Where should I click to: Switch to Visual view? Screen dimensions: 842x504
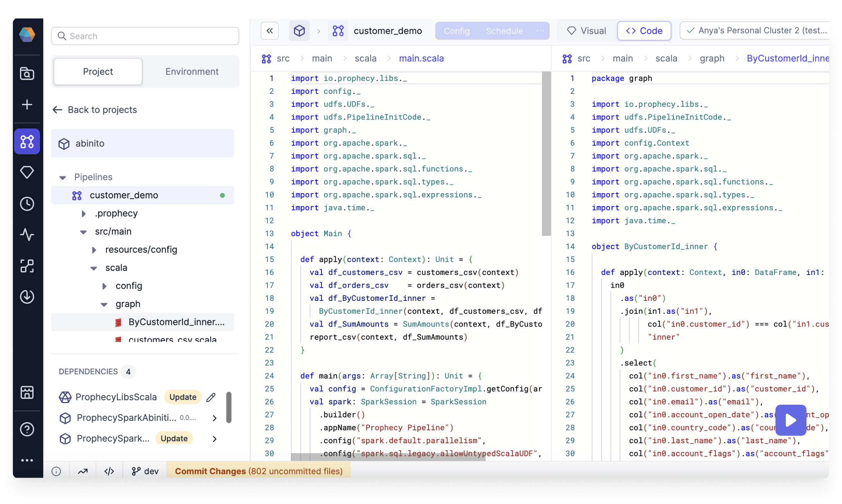(586, 31)
